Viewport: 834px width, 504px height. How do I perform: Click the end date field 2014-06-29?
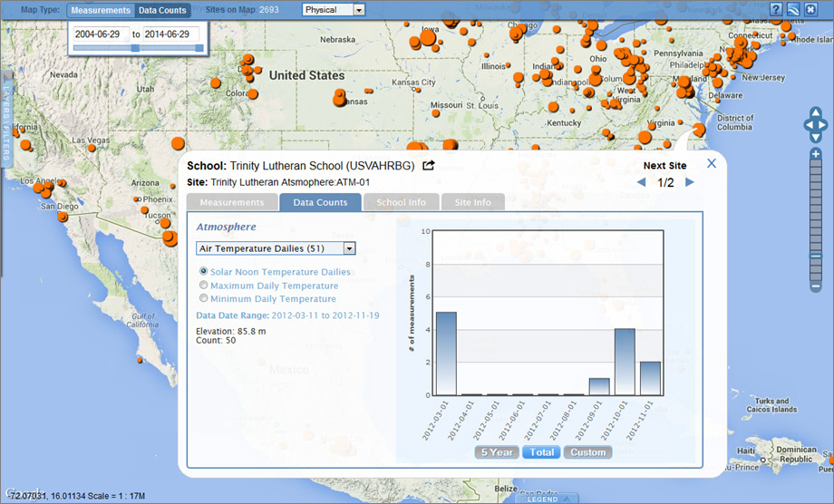pyautogui.click(x=170, y=34)
